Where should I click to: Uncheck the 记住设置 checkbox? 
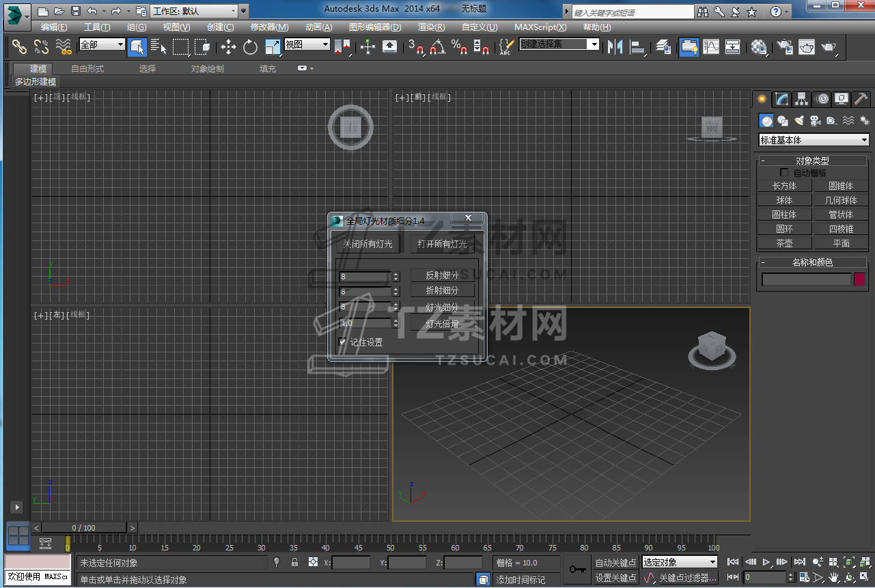tap(343, 341)
